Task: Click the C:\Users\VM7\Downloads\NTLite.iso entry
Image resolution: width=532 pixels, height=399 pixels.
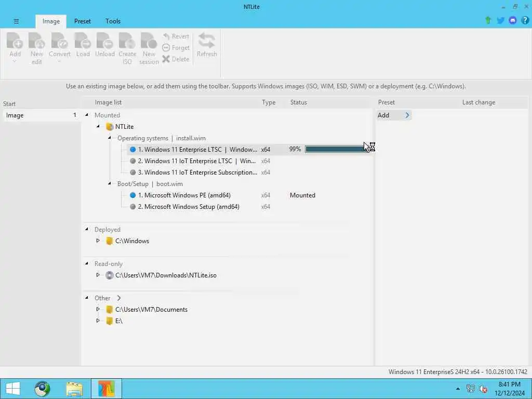Action: tap(166, 275)
